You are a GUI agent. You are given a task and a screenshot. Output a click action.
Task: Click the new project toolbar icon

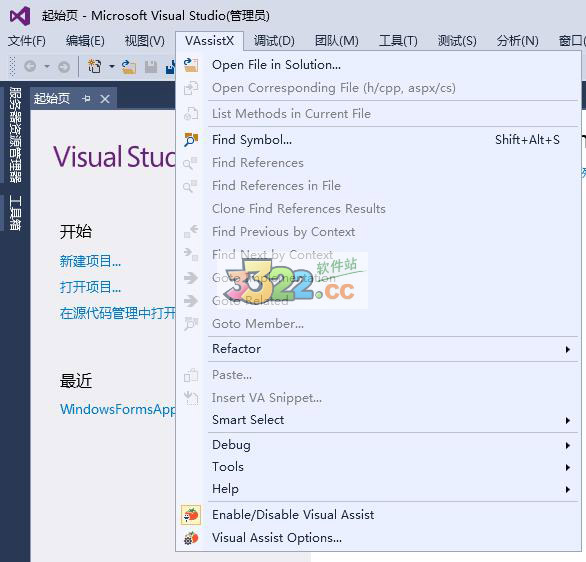pos(95,67)
